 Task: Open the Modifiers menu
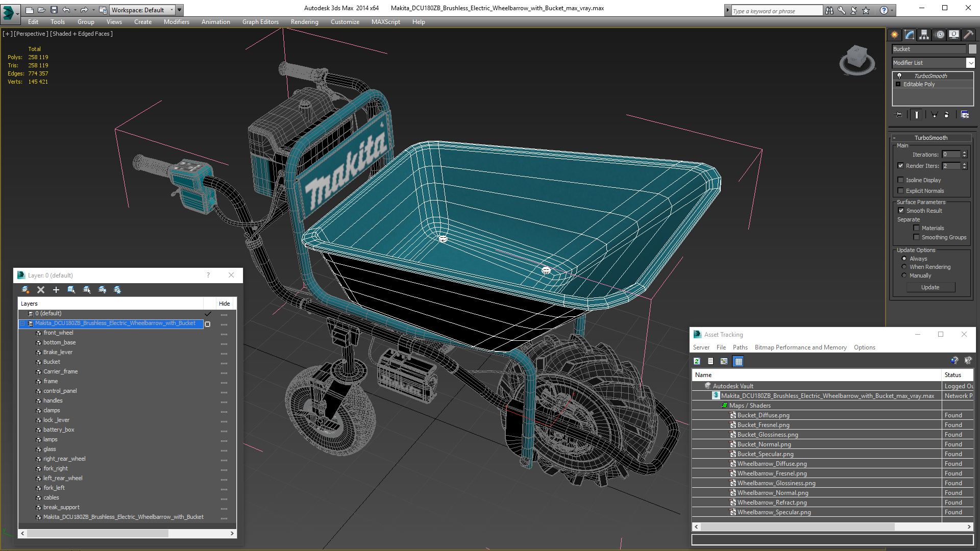[176, 21]
